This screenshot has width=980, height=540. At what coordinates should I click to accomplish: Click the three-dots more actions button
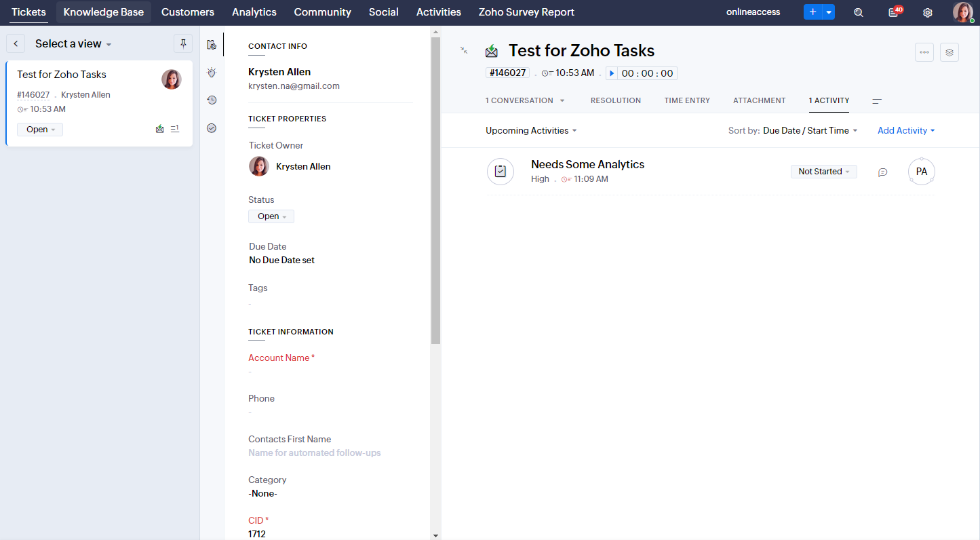click(924, 52)
